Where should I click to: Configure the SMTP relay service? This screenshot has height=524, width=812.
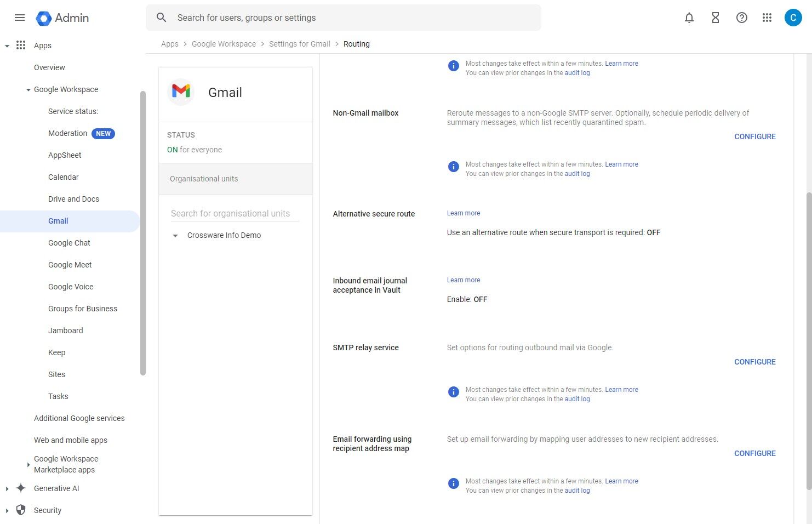pyautogui.click(x=754, y=362)
